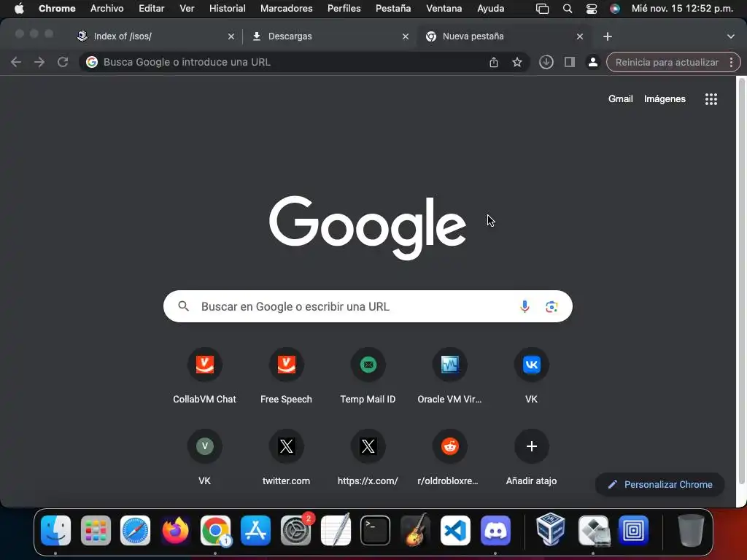Open the Gmail link
Viewport: 747px width, 560px height.
point(620,99)
